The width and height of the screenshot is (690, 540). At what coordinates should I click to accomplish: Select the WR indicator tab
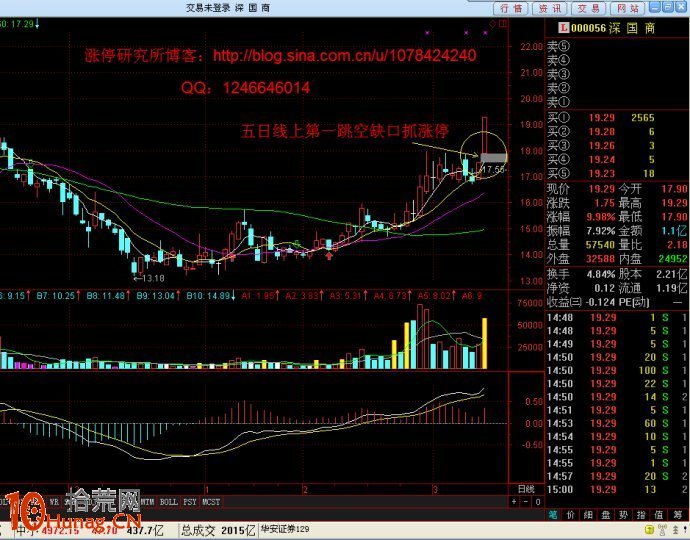point(54,502)
